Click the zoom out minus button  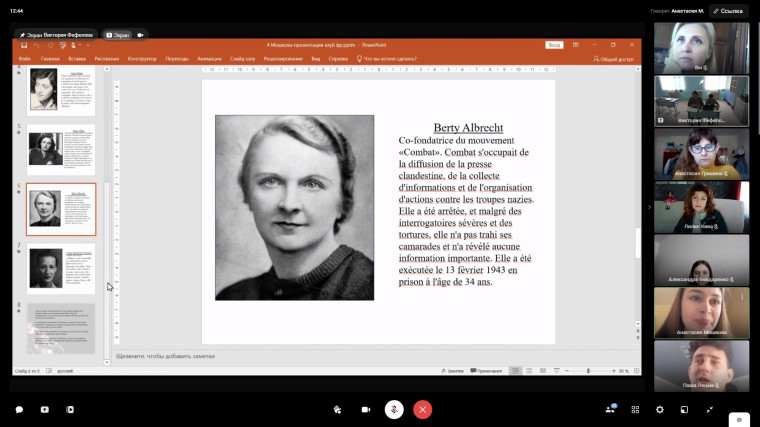(x=567, y=371)
